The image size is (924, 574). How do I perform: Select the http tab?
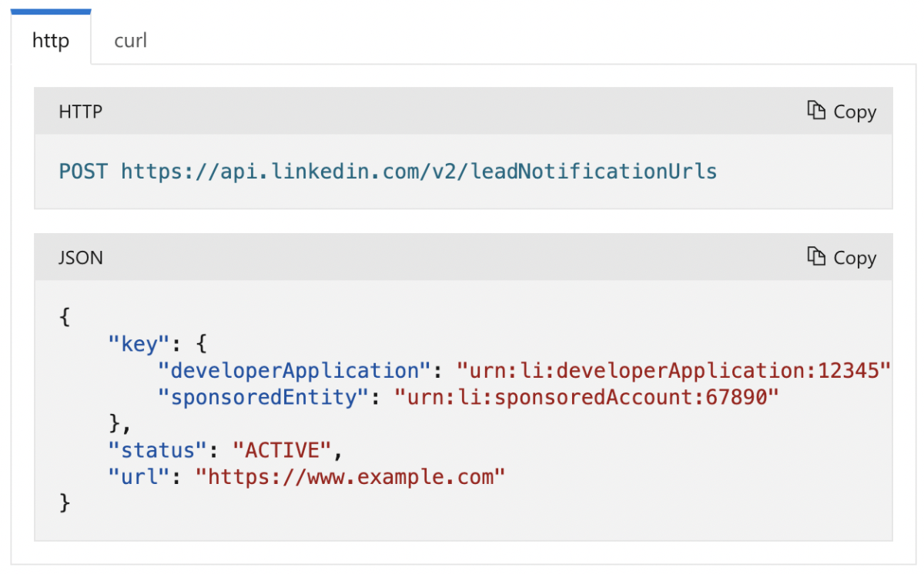coord(51,40)
